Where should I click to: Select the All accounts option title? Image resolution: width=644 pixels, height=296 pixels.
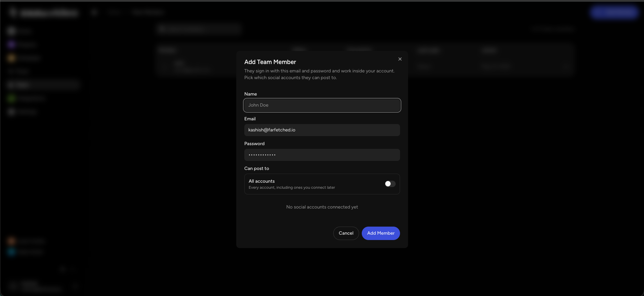pyautogui.click(x=261, y=181)
